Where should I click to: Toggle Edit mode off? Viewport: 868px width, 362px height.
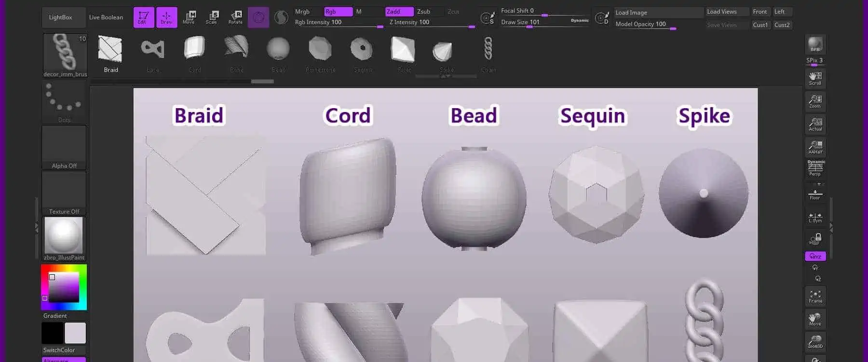[x=143, y=17]
